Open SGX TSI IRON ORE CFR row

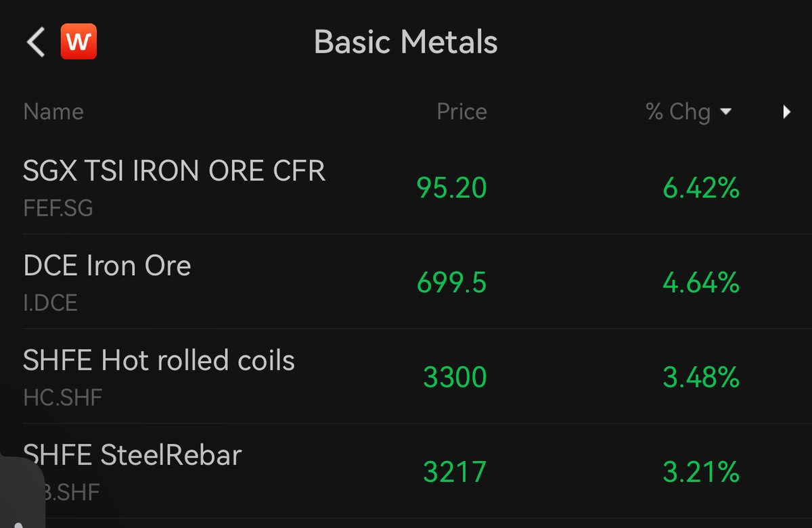[406, 187]
